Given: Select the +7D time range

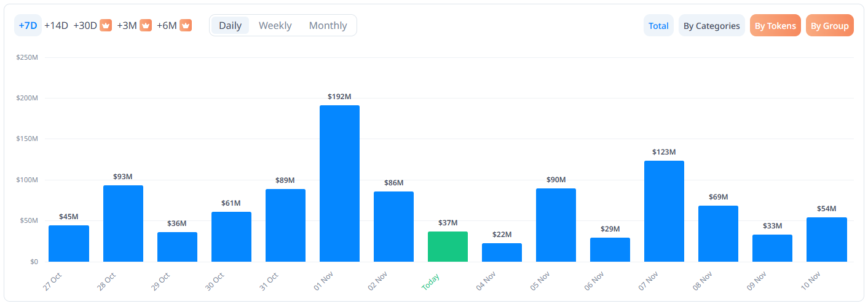Looking at the screenshot, I should point(28,25).
